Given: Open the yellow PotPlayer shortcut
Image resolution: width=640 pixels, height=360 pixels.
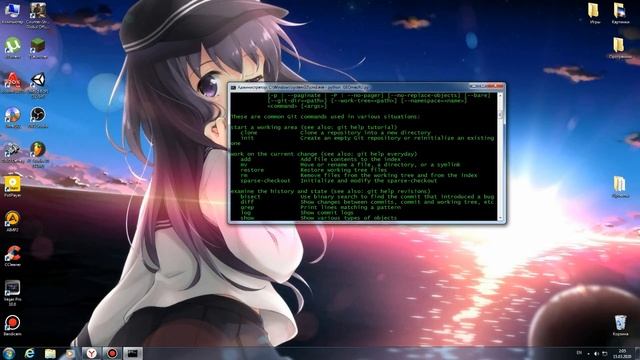Looking at the screenshot, I should click(x=13, y=187).
